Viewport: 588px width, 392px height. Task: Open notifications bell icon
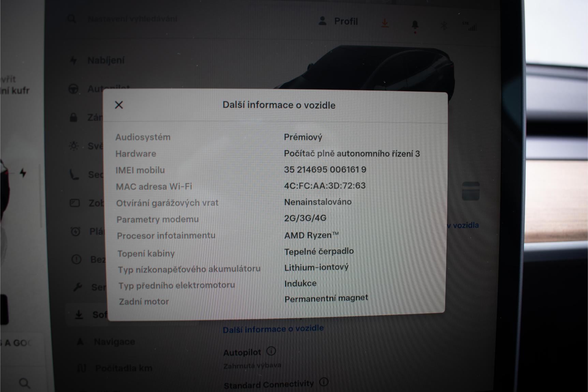415,25
